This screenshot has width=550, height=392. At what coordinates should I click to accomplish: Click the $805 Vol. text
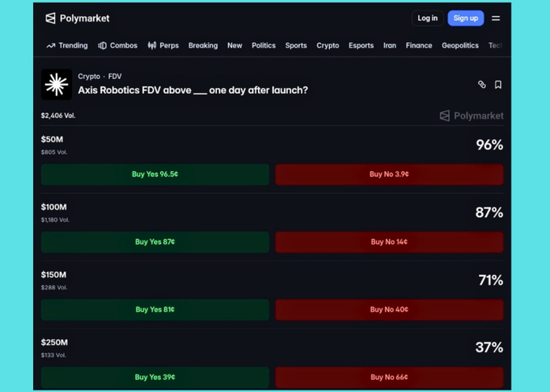(x=54, y=152)
